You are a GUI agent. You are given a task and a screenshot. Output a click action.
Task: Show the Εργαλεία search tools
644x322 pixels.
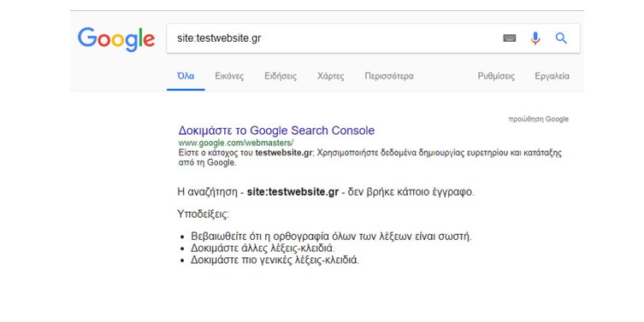pyautogui.click(x=552, y=76)
